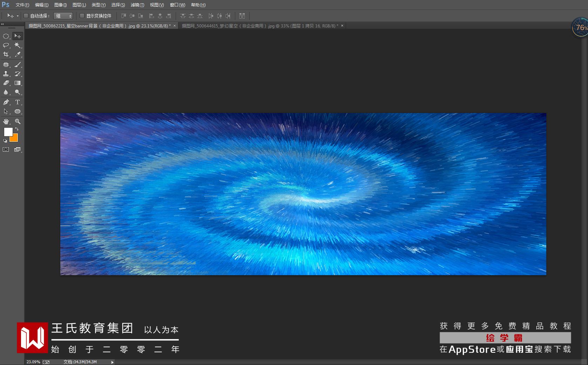Distribute top edges of layers
The image size is (588, 365).
183,16
